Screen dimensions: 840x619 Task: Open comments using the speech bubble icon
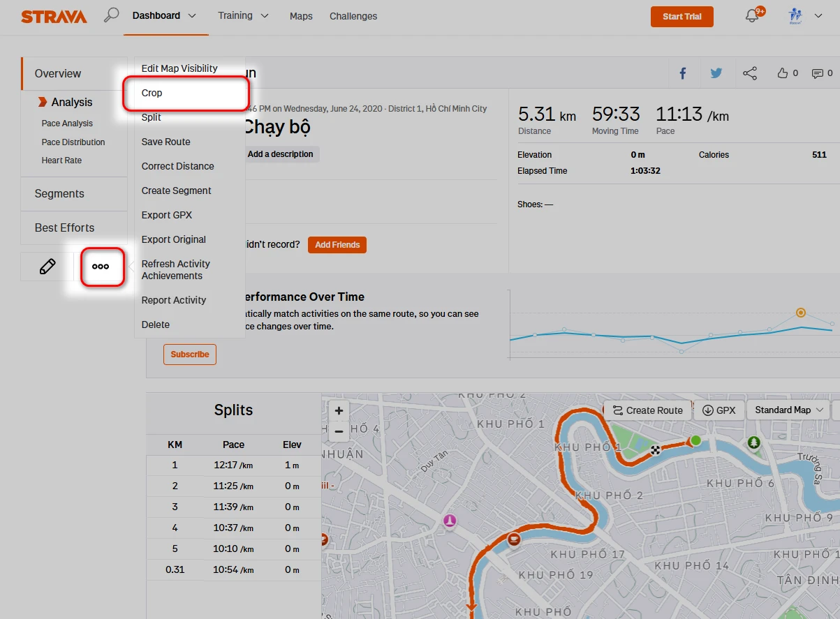[x=817, y=73]
